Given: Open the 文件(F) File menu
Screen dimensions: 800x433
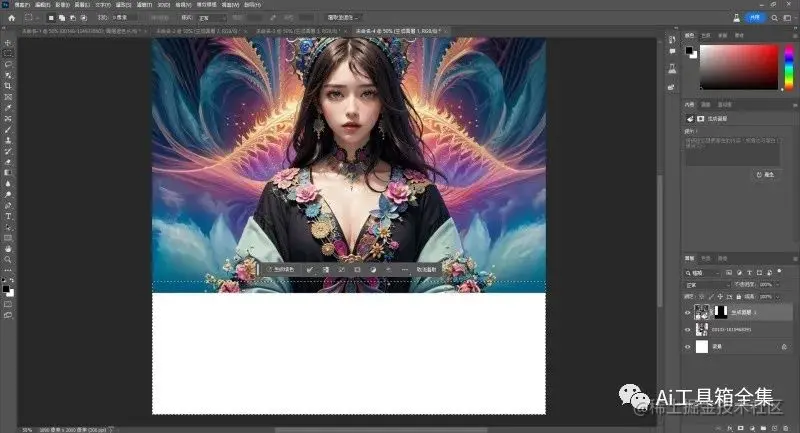Looking at the screenshot, I should pyautogui.click(x=22, y=5).
